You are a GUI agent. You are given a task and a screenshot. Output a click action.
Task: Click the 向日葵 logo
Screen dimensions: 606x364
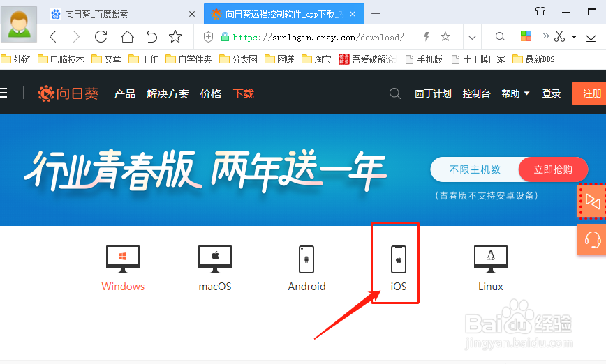coord(68,93)
